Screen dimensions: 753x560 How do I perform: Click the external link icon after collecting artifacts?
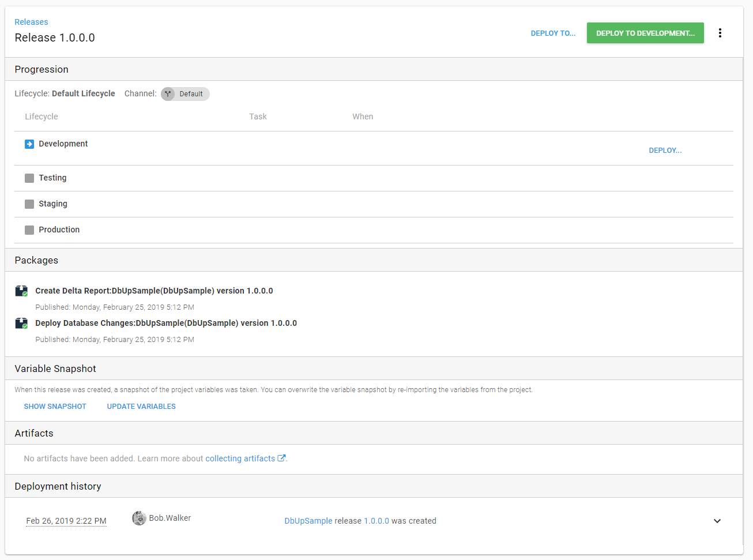[x=281, y=458]
